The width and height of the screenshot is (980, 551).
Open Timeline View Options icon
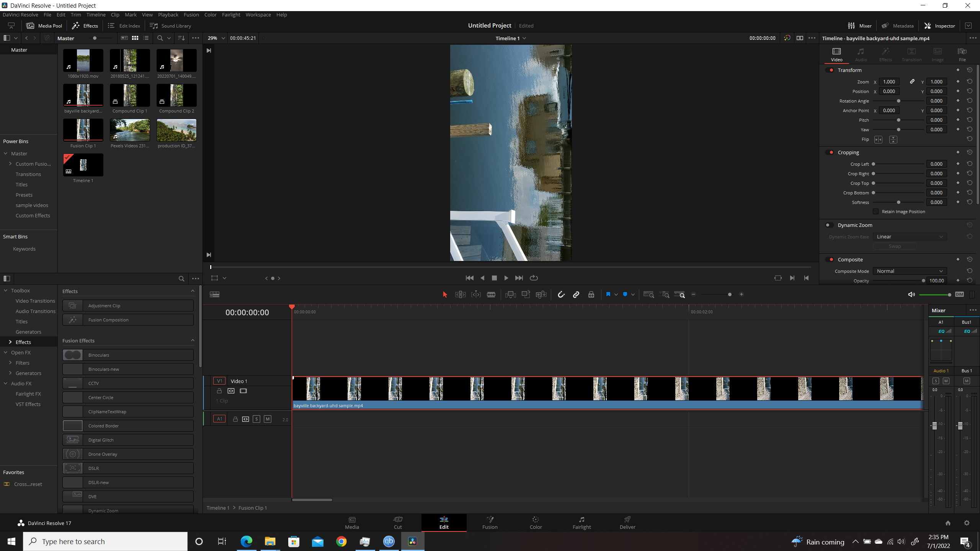pos(214,294)
